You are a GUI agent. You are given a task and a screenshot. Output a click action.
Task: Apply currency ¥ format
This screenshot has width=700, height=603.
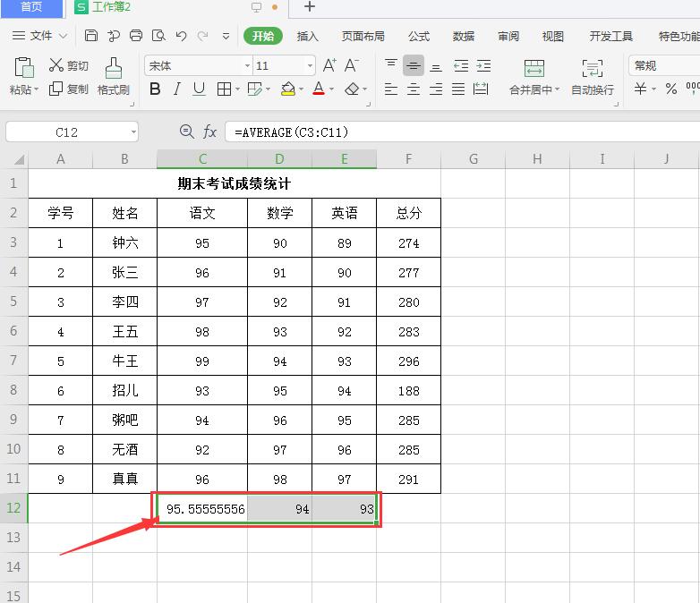coord(640,89)
